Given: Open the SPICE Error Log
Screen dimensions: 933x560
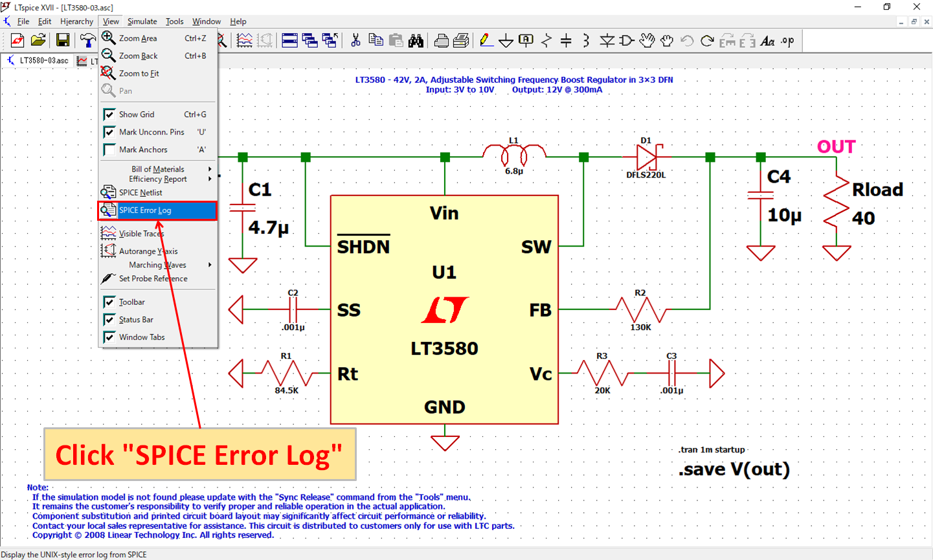Looking at the screenshot, I should click(145, 210).
